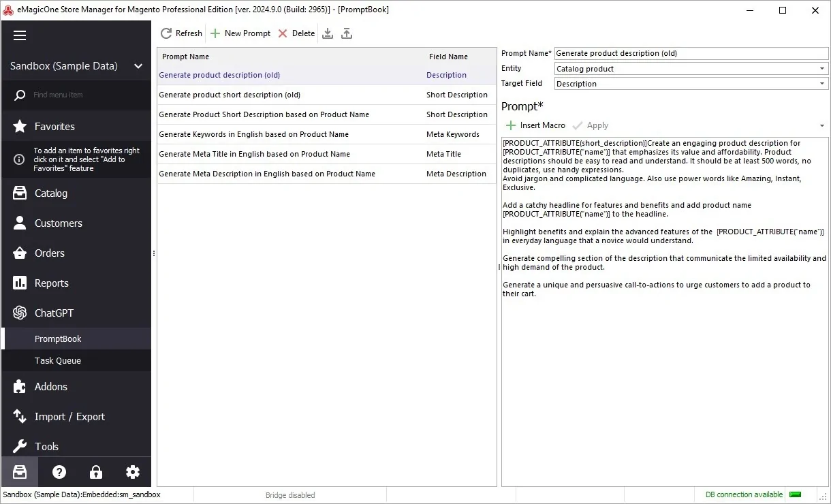Screen dimensions: 831x504
Task: Click the export prompts upload icon
Action: (x=347, y=33)
